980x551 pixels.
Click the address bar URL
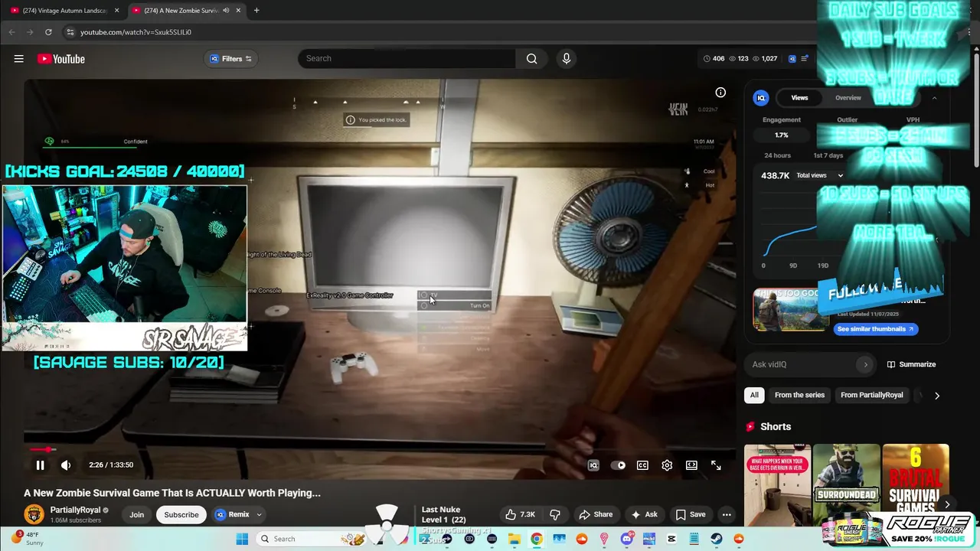coord(136,32)
